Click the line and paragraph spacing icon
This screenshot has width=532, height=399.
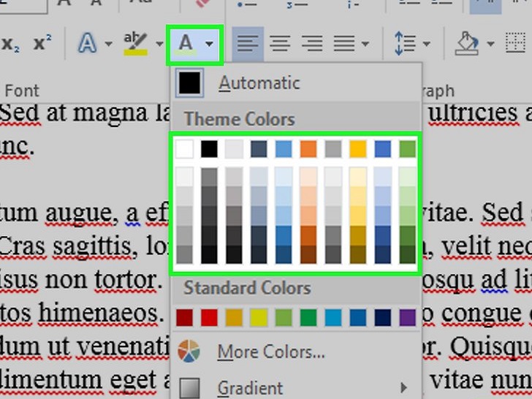pyautogui.click(x=404, y=45)
